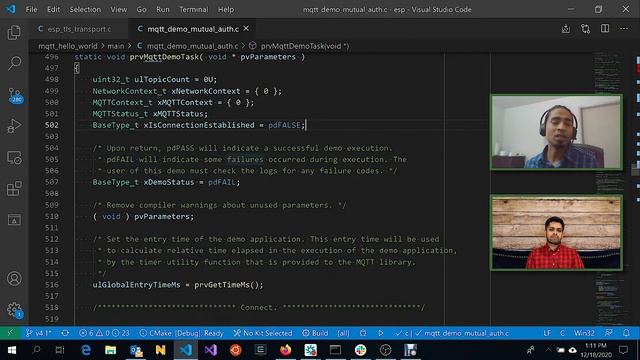Open the Go menu

click(141, 9)
